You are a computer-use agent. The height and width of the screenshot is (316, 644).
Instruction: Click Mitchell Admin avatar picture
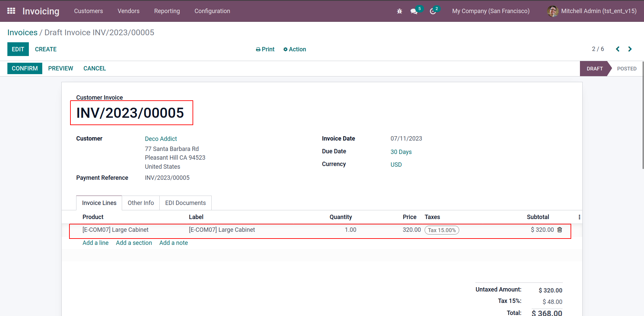tap(553, 11)
